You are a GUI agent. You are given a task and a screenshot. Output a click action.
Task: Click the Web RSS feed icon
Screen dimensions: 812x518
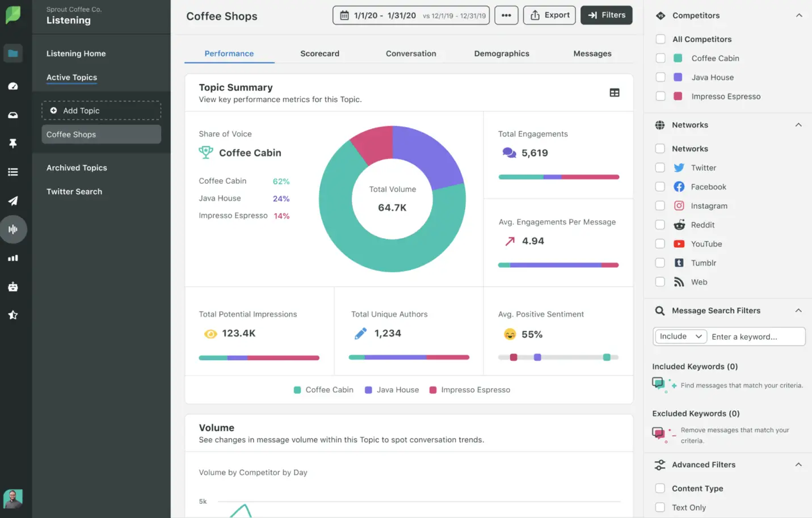[x=679, y=282]
